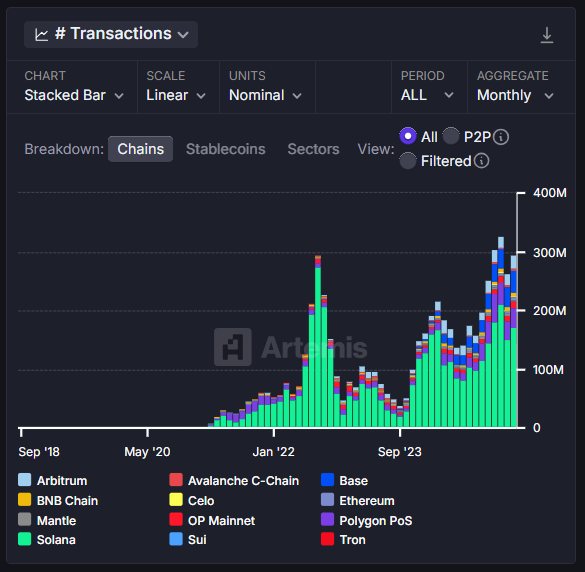Click the Jan '22 x-axis label
585x572 pixels.
pyautogui.click(x=273, y=451)
